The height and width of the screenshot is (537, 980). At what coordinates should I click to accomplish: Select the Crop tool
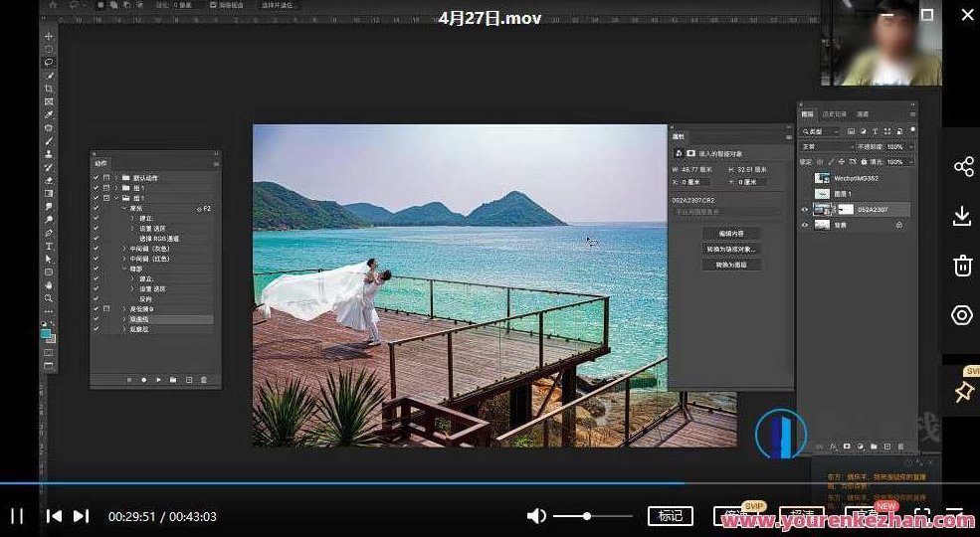tap(49, 89)
